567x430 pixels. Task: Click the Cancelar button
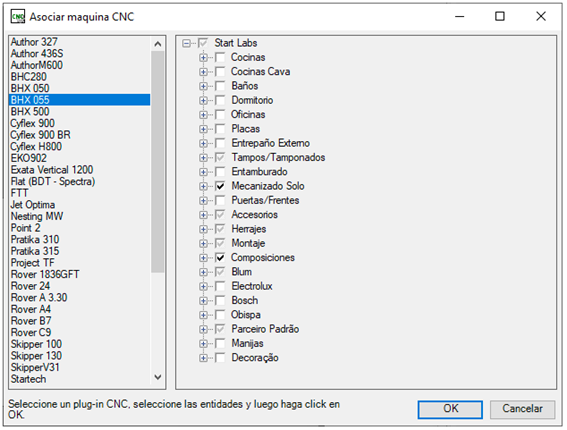(x=522, y=409)
